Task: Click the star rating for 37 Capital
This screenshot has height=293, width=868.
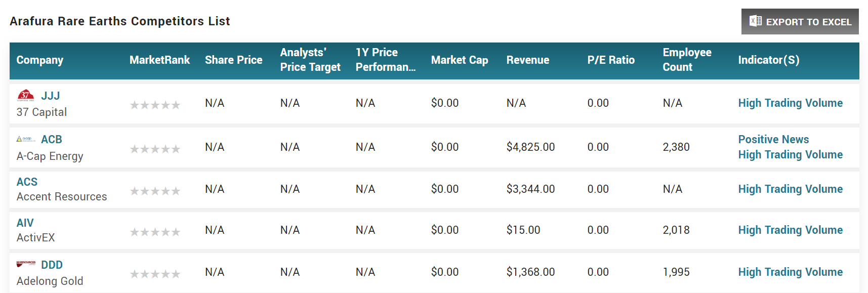Action: (x=155, y=105)
